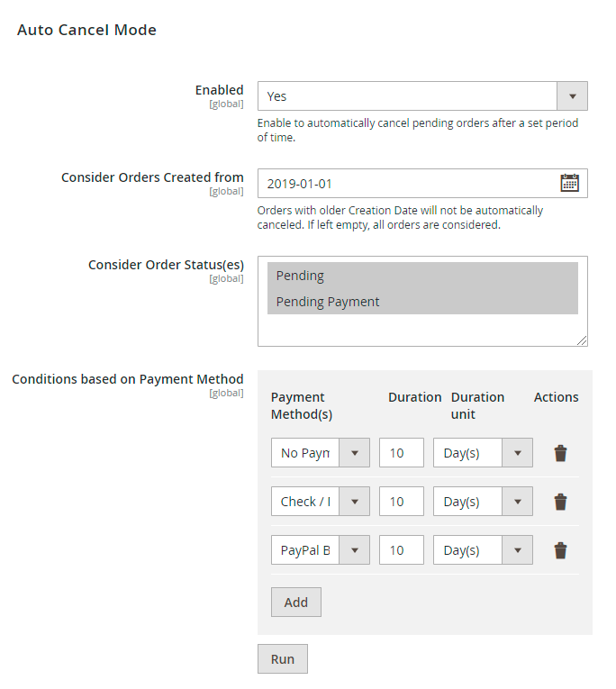Delete the No Payment condition row

[x=560, y=453]
